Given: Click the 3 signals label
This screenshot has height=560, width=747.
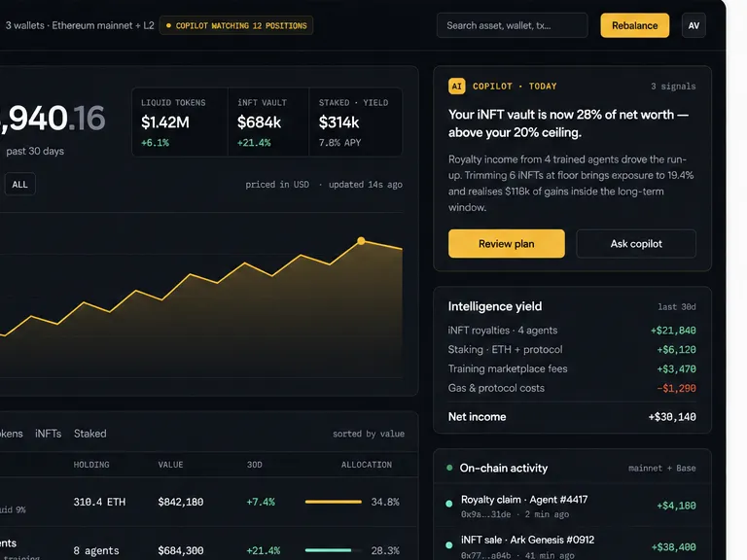Looking at the screenshot, I should tap(673, 87).
